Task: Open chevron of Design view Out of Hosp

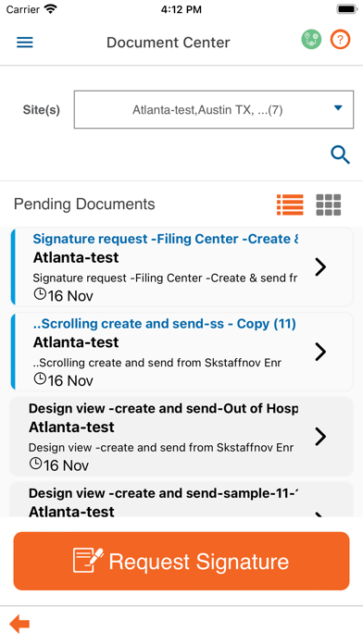Action: [x=320, y=436]
